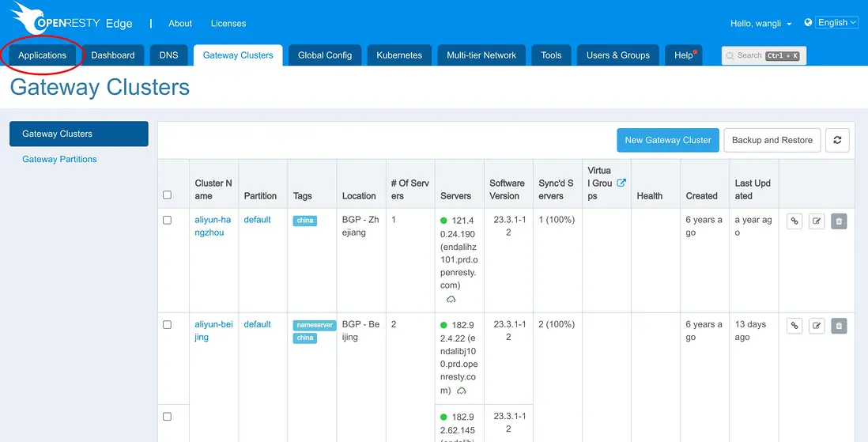The width and height of the screenshot is (868, 442).
Task: Click delete trash icon for aliyun-hangzhou row
Action: [x=839, y=221]
